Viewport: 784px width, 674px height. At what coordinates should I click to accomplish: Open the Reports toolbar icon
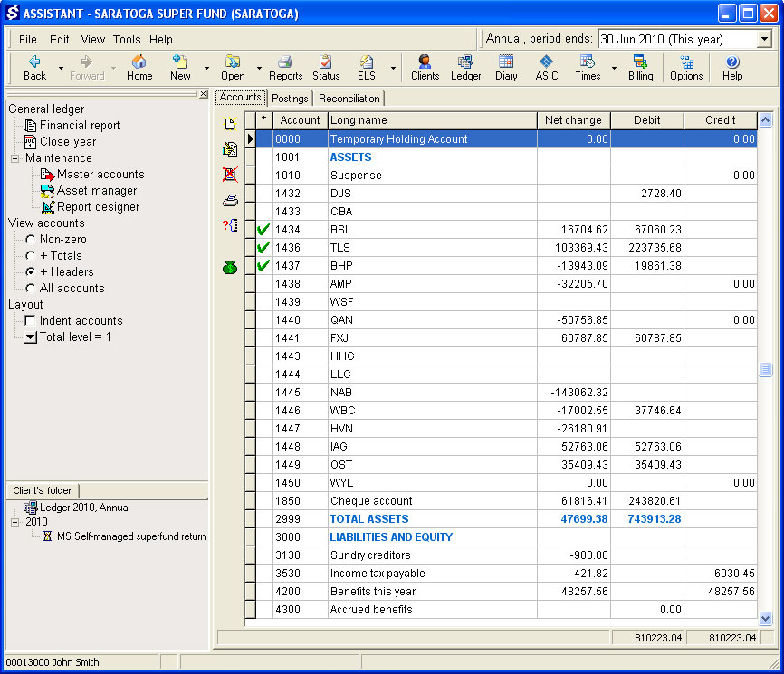[285, 68]
